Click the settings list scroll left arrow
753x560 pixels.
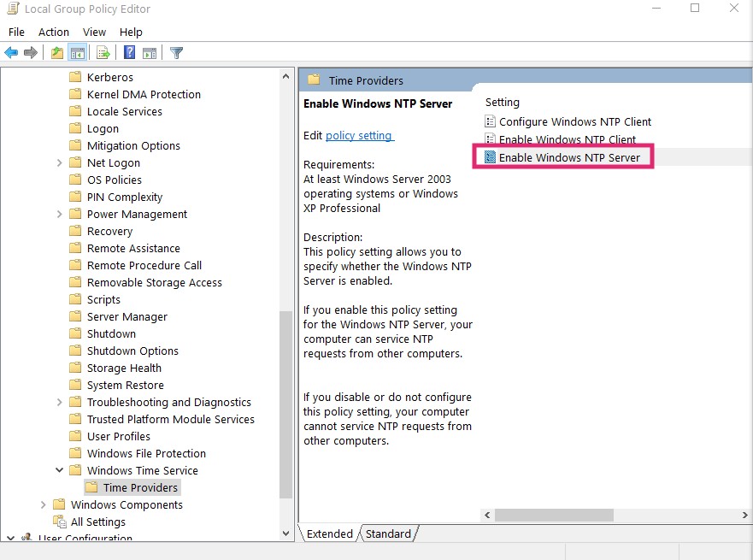(487, 515)
